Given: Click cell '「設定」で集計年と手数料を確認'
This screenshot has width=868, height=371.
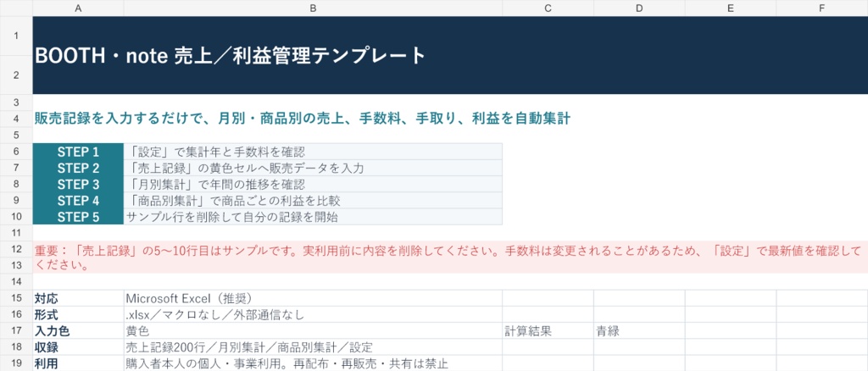Looking at the screenshot, I should tap(313, 152).
